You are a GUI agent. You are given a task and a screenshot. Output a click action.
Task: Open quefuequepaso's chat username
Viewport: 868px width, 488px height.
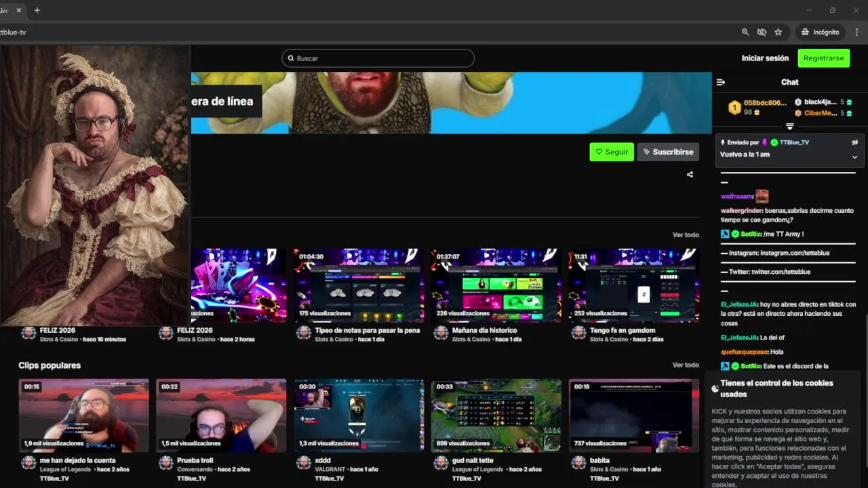click(x=743, y=352)
